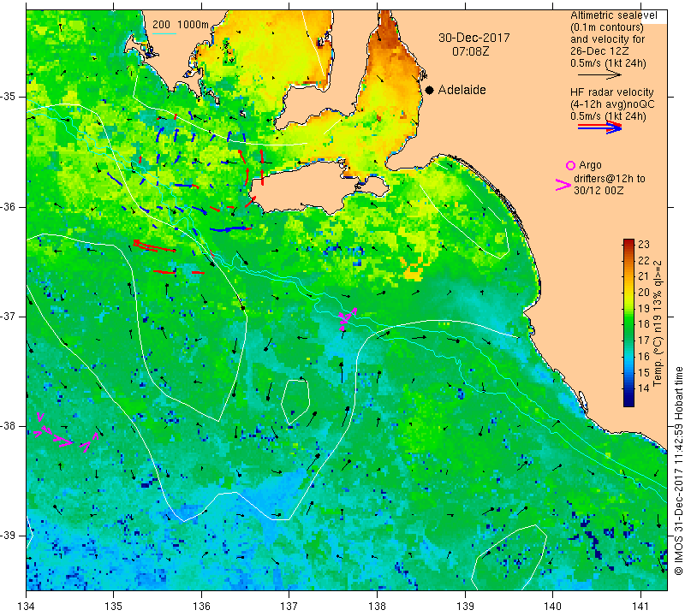Image resolution: width=685 pixels, height=616 pixels.
Task: Click the latitude -37 axis label
Action: click(9, 316)
